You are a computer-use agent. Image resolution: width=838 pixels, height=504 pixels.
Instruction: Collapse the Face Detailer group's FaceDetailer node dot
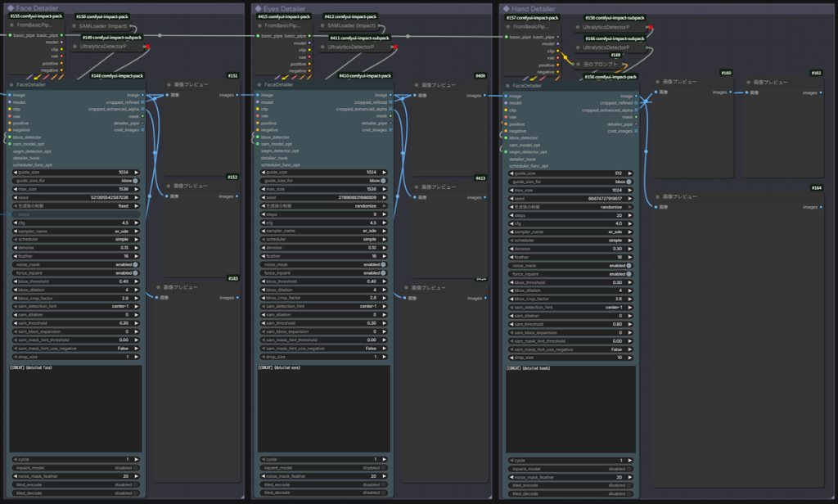coord(11,84)
